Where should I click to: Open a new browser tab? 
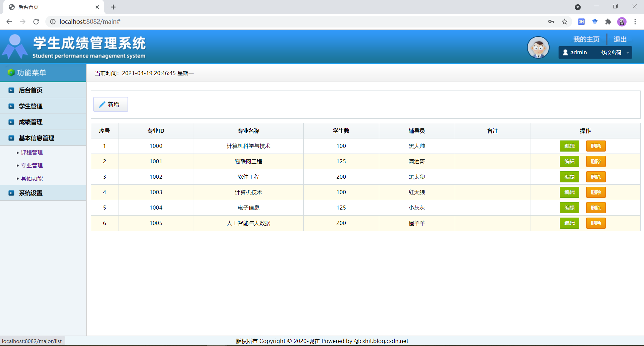coord(113,7)
